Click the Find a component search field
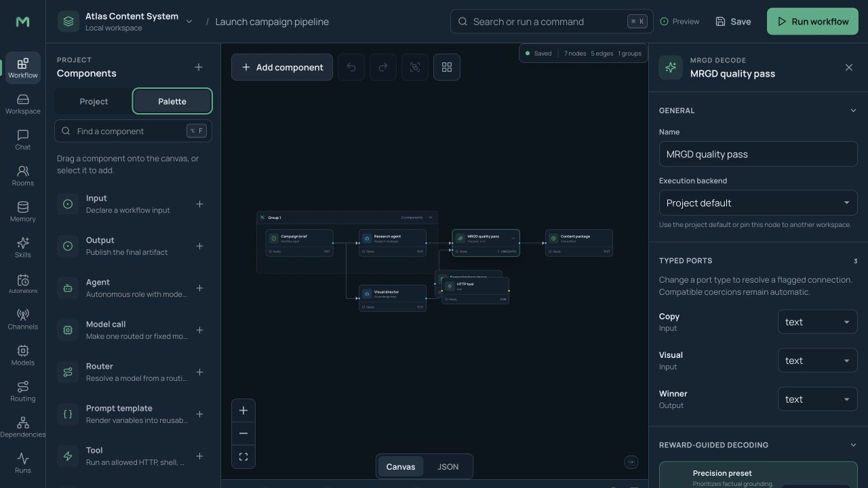This screenshot has height=488, width=868. click(133, 131)
